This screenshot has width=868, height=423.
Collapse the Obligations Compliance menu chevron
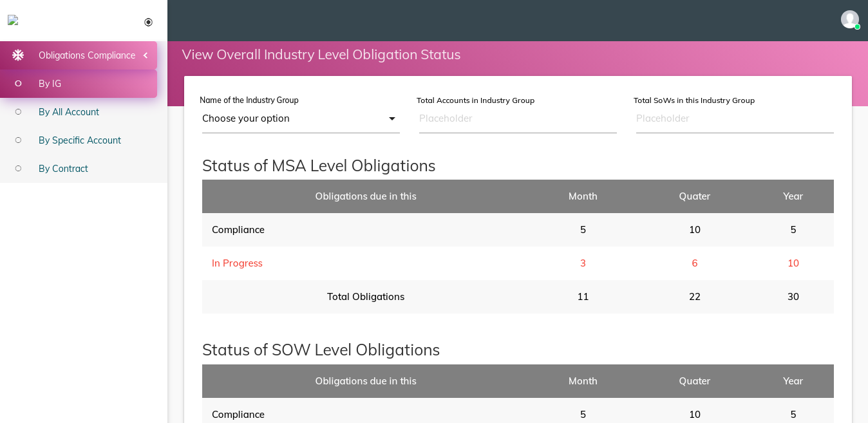pos(146,55)
